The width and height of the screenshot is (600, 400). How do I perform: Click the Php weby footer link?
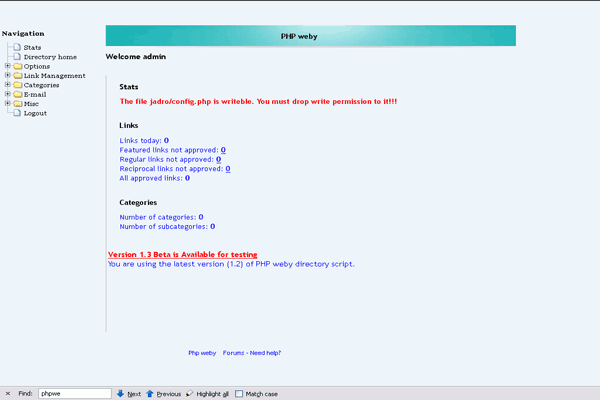pyautogui.click(x=202, y=353)
